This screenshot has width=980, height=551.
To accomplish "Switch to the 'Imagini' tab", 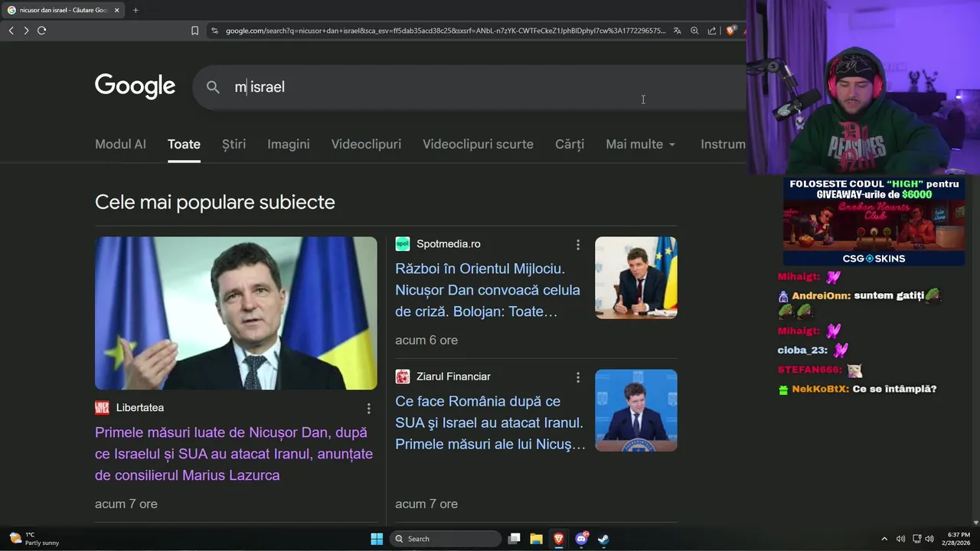I will (289, 144).
